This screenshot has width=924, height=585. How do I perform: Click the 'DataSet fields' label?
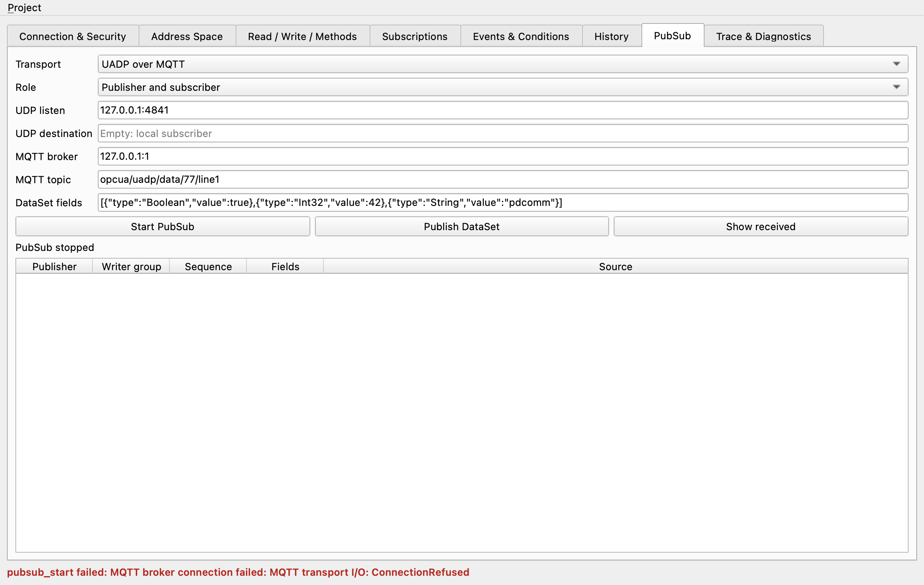(x=49, y=203)
